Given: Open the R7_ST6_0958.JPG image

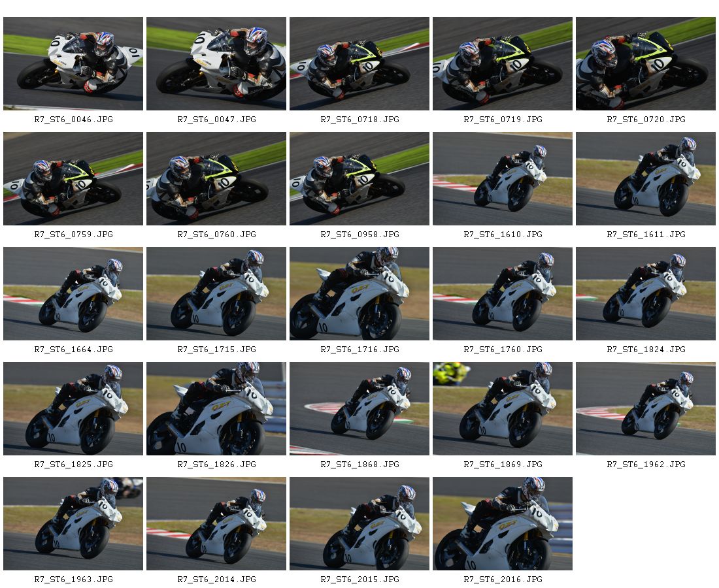Looking at the screenshot, I should pos(359,179).
